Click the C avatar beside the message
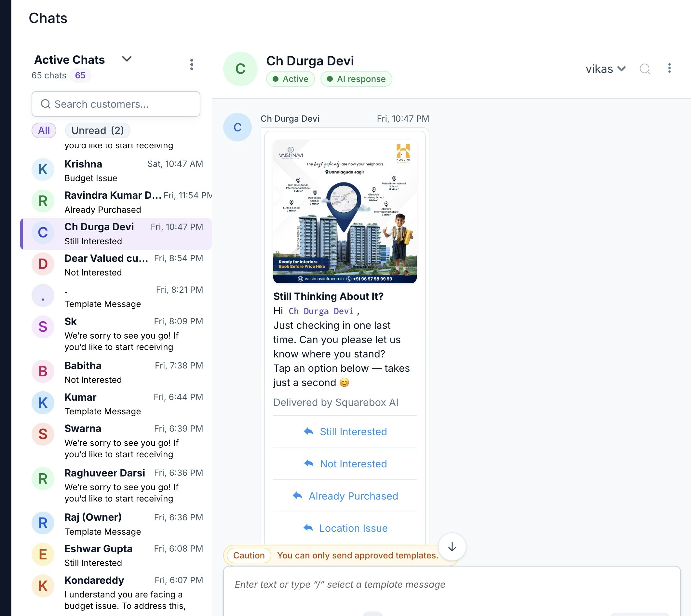The height and width of the screenshot is (616, 691). 237,127
